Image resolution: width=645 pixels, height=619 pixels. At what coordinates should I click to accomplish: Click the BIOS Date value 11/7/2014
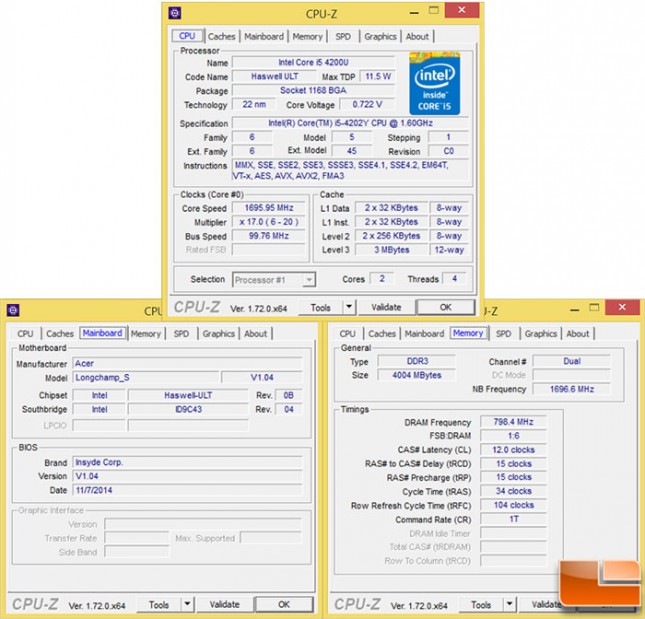188,490
